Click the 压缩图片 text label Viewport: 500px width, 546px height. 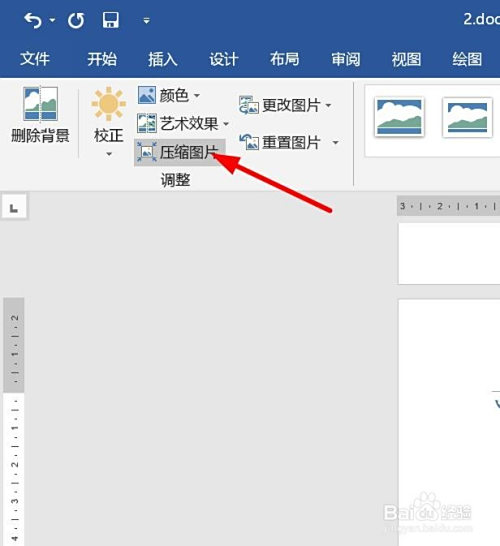(x=189, y=153)
